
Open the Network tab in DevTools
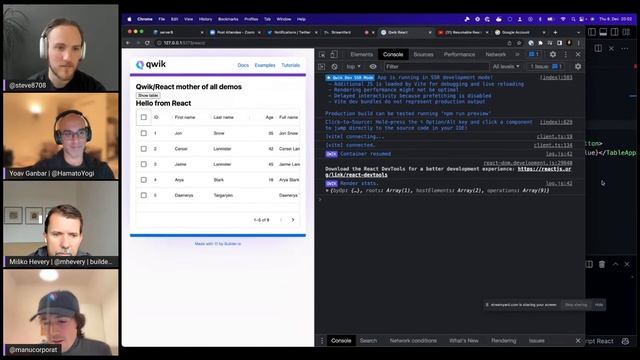[496, 54]
